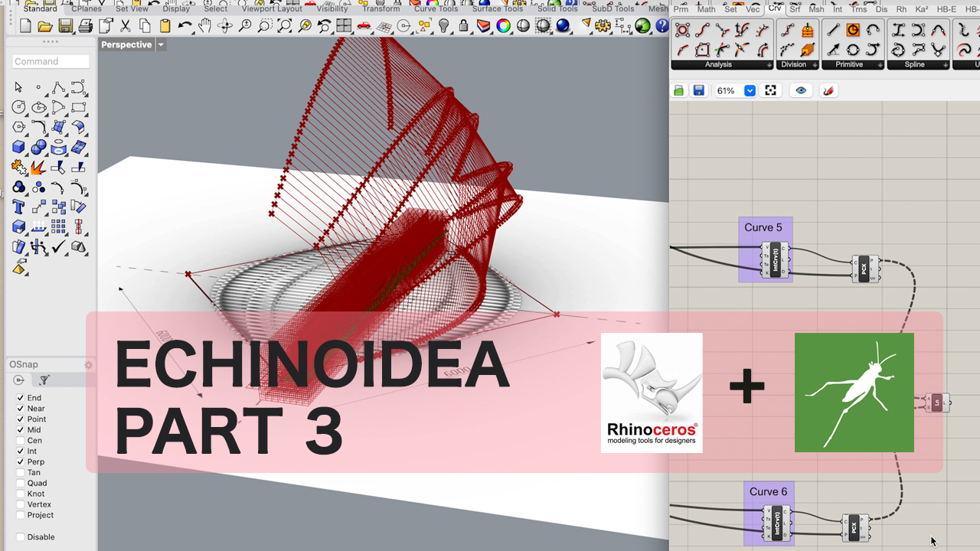Click Grasshopper Open file green folder icon
980x551 pixels.
click(679, 90)
